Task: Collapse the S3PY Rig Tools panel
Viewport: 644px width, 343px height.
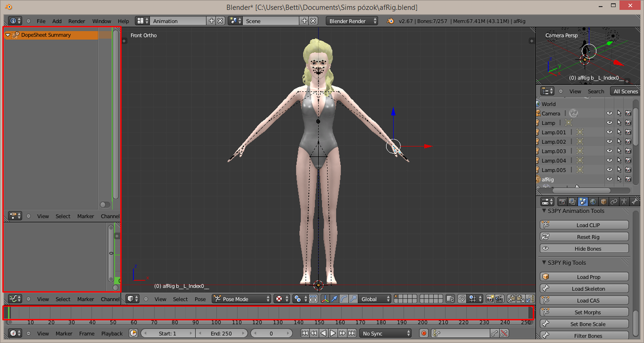Action: [544, 262]
